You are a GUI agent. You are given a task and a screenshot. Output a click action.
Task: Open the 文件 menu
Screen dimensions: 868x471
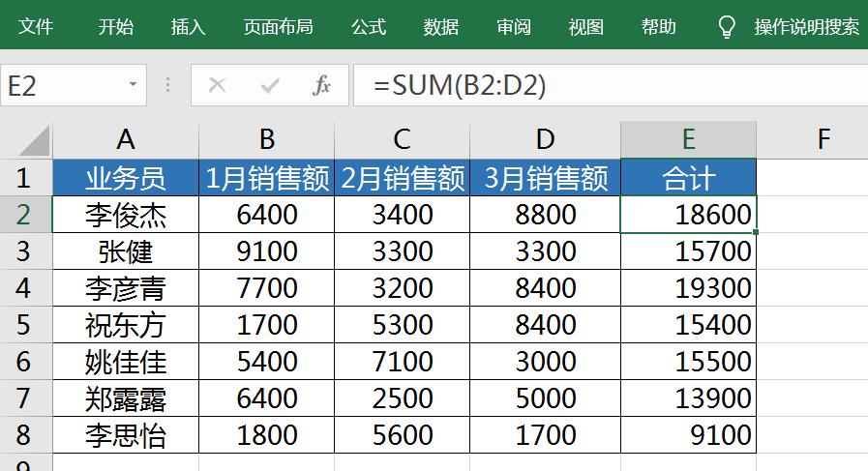[x=36, y=26]
